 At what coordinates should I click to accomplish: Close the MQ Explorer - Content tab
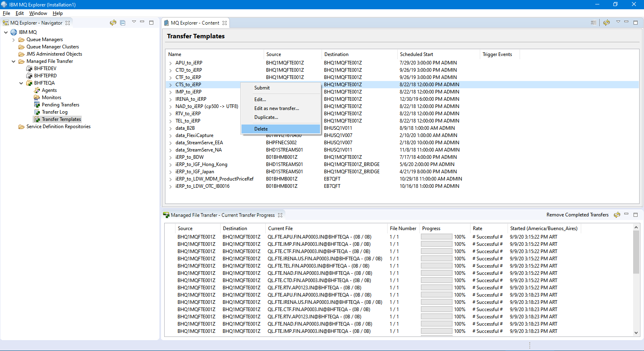coord(225,23)
